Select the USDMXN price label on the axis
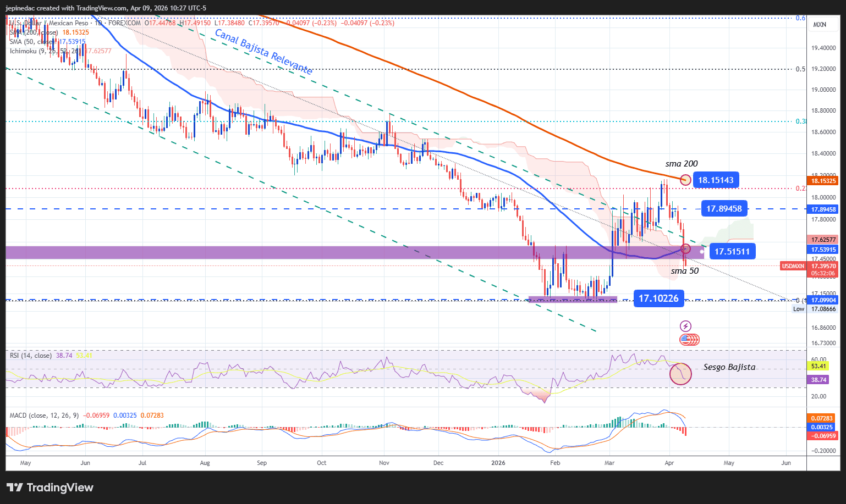The width and height of the screenshot is (846, 504). tap(793, 265)
